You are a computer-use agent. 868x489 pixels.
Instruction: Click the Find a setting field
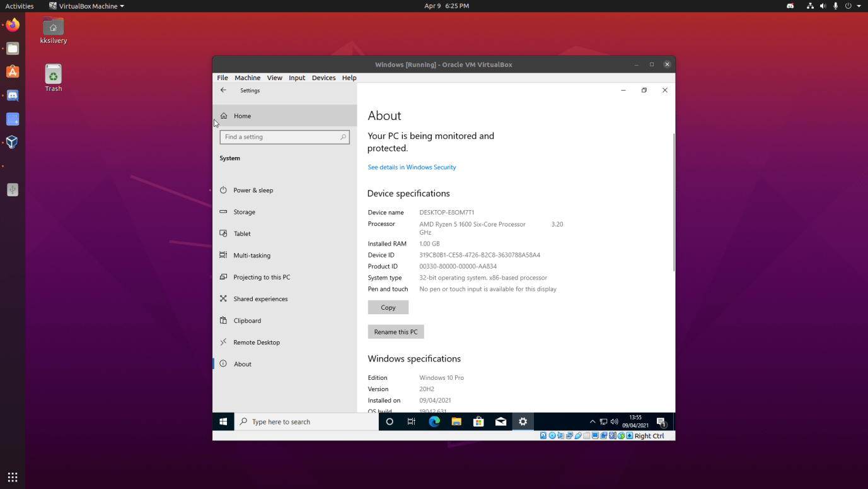coord(284,137)
